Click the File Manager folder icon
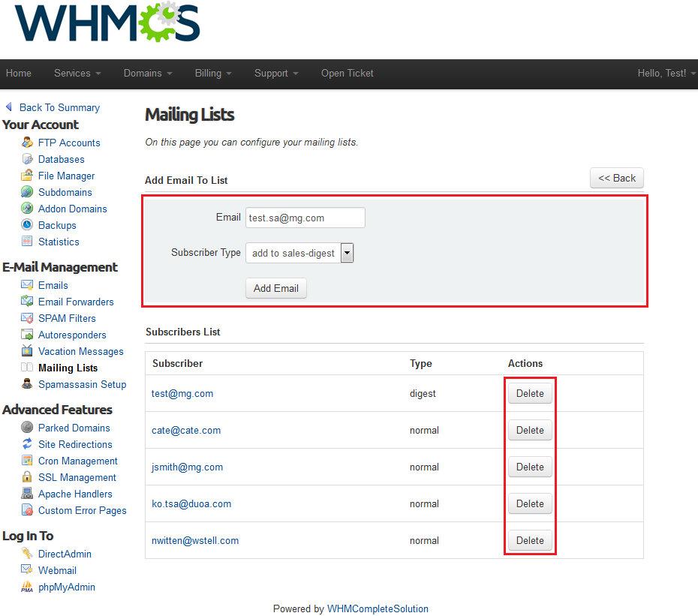This screenshot has width=698, height=616. (x=27, y=176)
